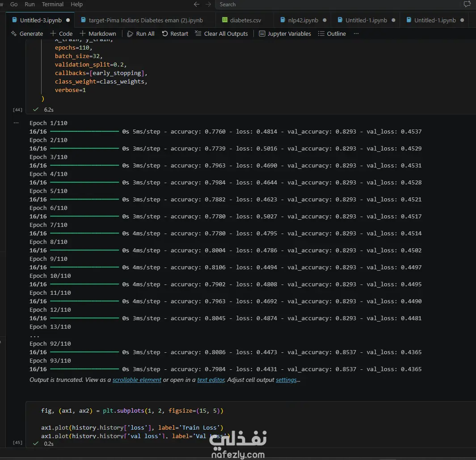Click unsaved dot on nlp42.ipynb tab
This screenshot has width=476, height=460.
(x=324, y=21)
